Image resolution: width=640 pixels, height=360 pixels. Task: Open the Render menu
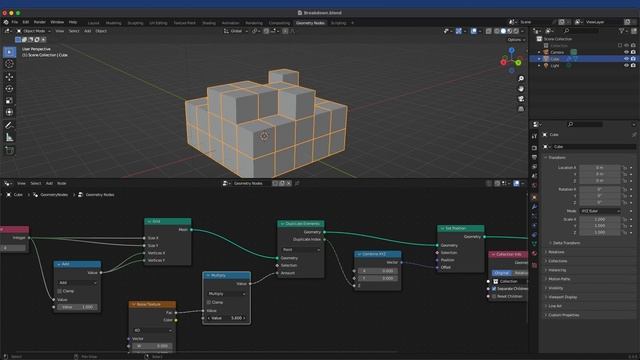[40, 22]
